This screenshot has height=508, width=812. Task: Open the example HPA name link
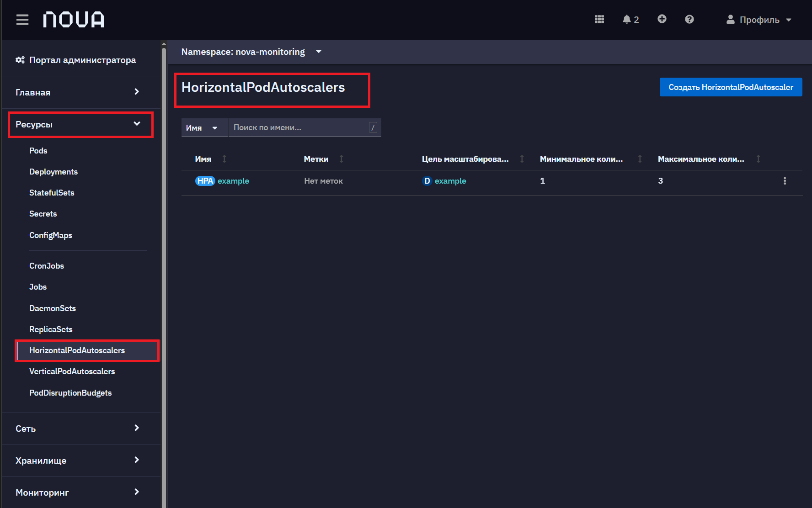233,181
